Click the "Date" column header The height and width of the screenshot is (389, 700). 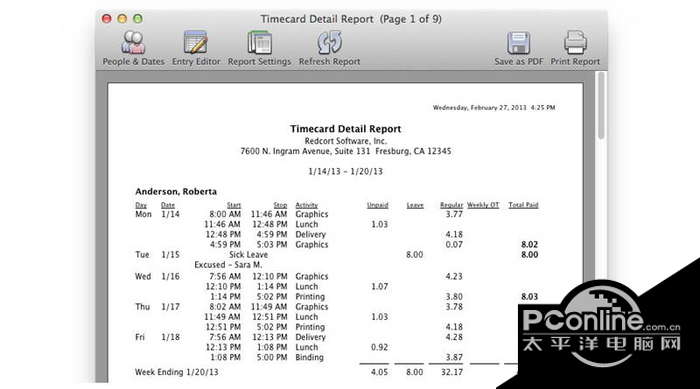168,205
